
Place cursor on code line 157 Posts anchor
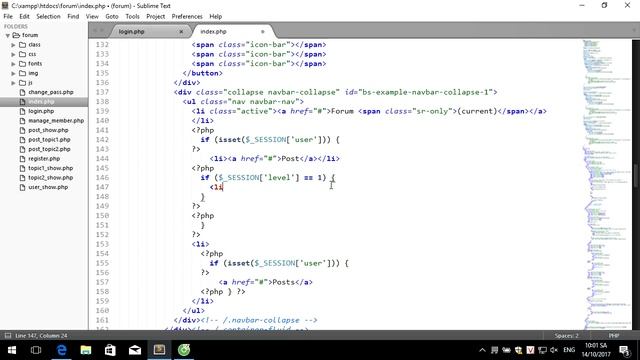[266, 282]
